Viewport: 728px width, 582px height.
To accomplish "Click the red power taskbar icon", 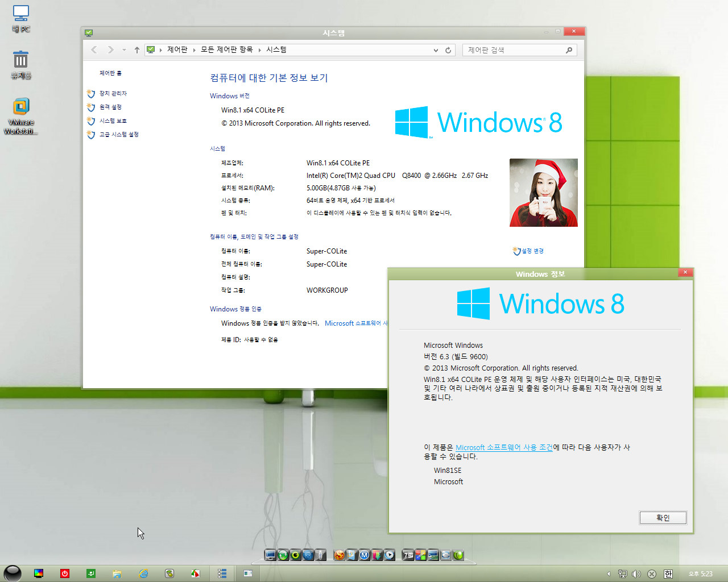I will tap(65, 573).
